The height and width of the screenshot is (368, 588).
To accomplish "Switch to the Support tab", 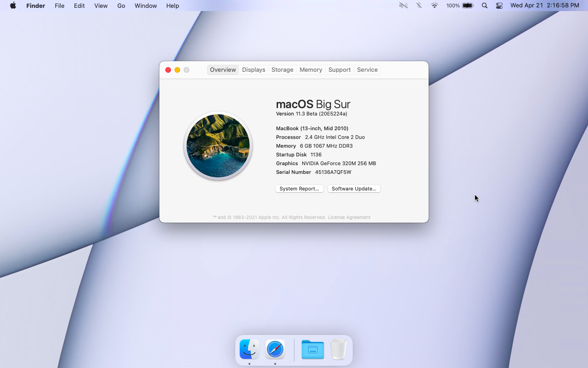I will (x=339, y=70).
